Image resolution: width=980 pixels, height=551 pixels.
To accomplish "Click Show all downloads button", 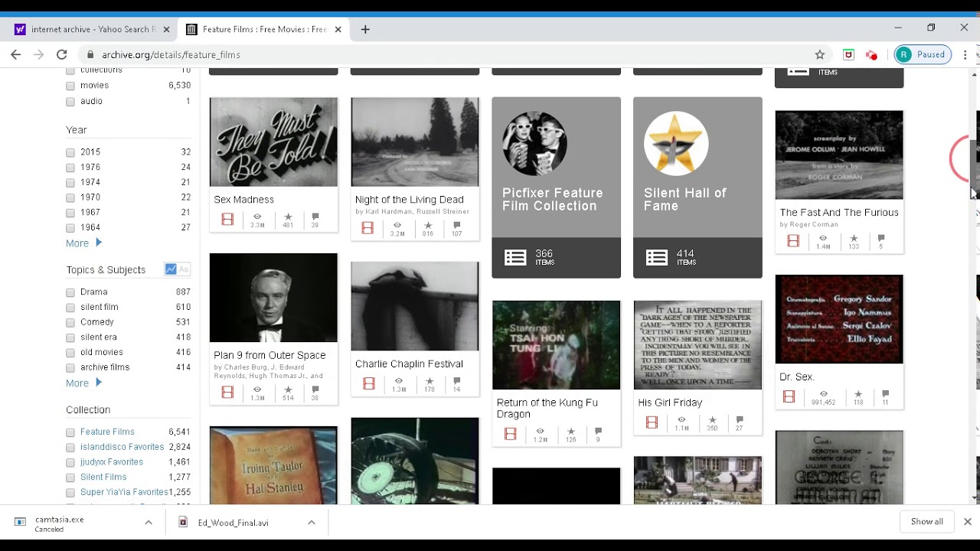I will point(926,522).
